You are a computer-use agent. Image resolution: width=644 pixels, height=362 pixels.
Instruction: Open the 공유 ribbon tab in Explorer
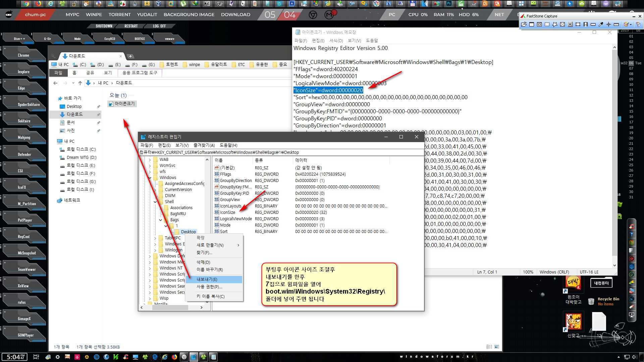pyautogui.click(x=90, y=73)
